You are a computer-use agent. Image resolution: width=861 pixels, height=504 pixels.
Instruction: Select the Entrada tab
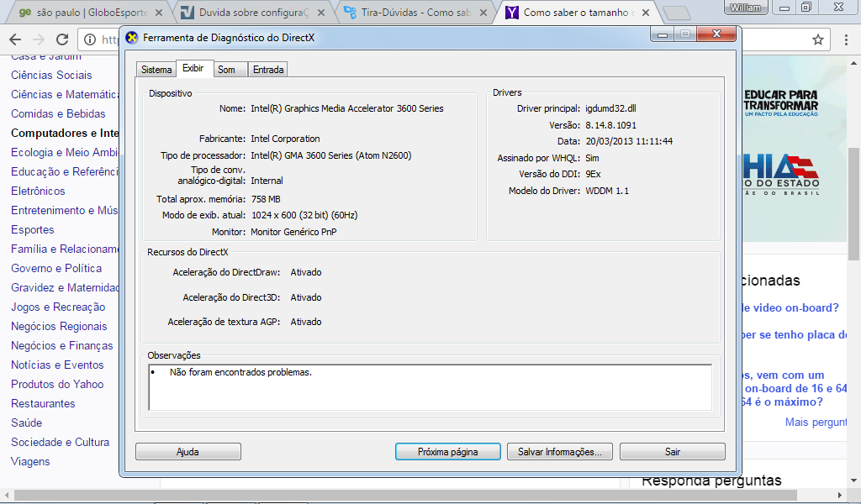pyautogui.click(x=268, y=70)
